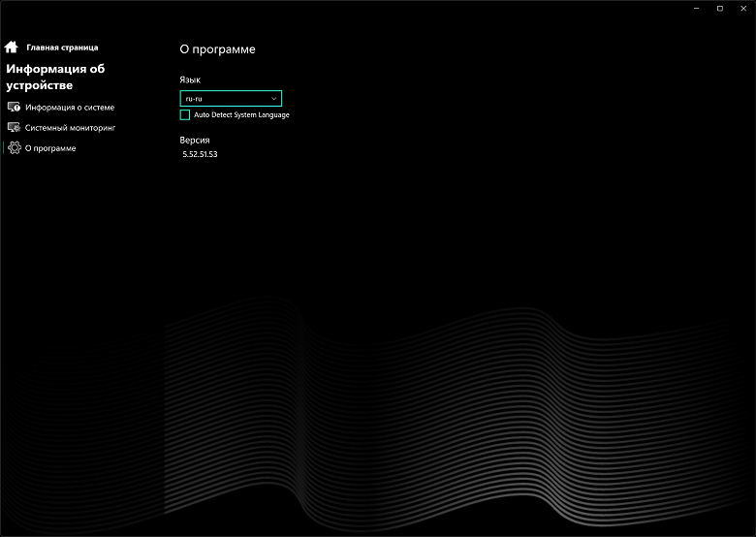Click the Auto Detect System Language label
The image size is (756, 537).
(x=241, y=114)
